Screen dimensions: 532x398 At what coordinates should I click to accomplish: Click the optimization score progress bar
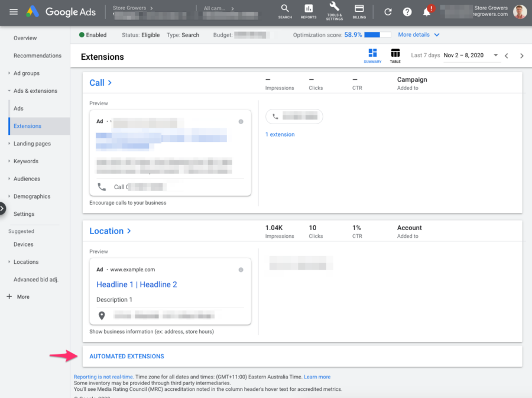point(378,34)
